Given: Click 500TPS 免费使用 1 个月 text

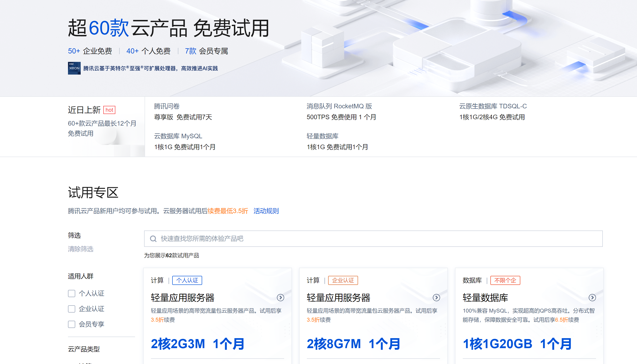Looking at the screenshot, I should tap(341, 117).
